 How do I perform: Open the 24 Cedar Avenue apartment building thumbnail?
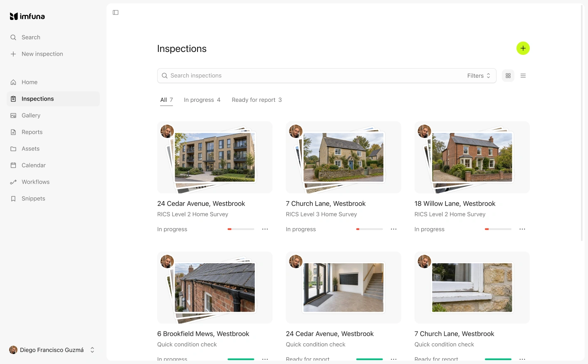[x=215, y=157]
